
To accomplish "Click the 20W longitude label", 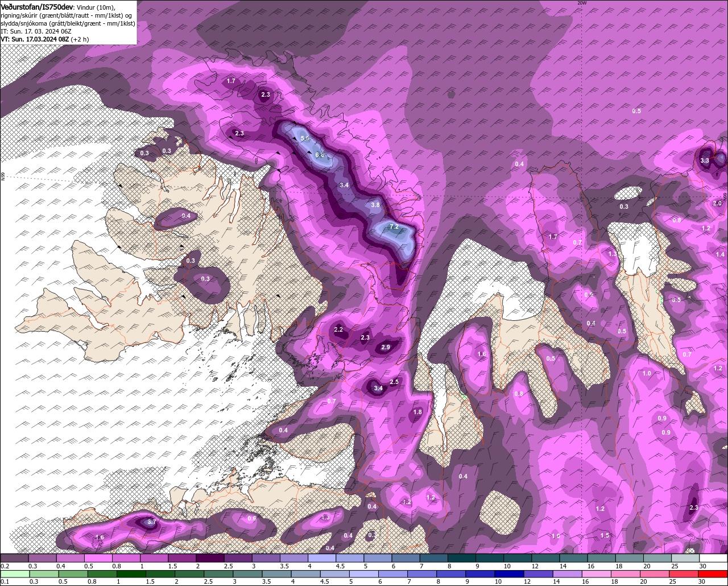I will tap(581, 3).
